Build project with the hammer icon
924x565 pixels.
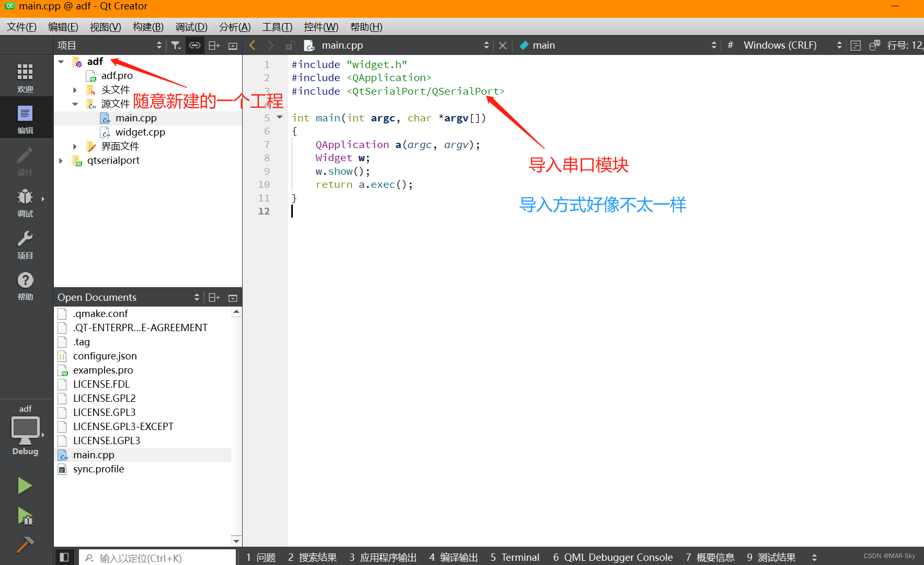click(25, 545)
